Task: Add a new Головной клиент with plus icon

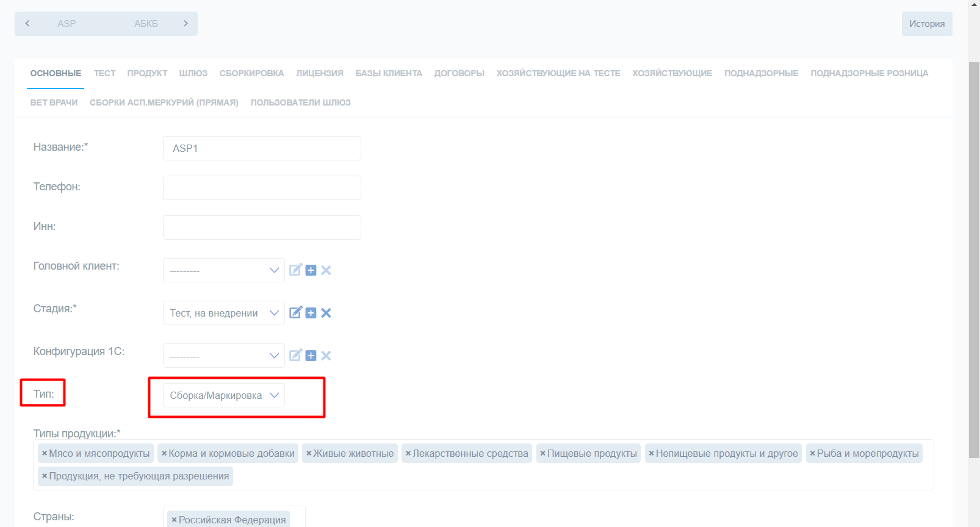Action: coord(311,270)
